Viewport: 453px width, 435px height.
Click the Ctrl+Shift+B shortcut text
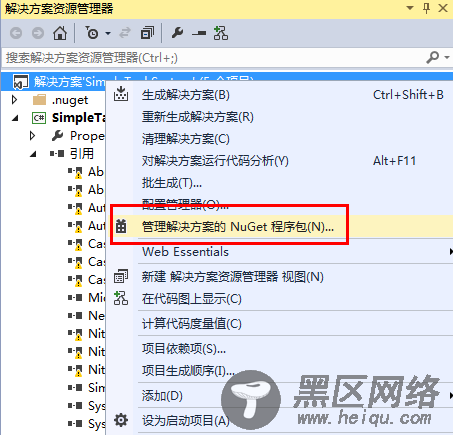point(408,95)
